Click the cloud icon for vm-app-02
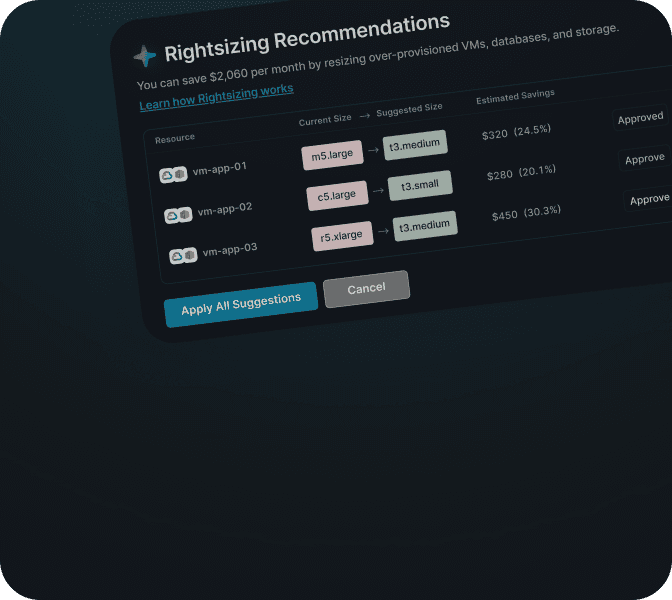Screen dimensions: 672x600 (x=172, y=216)
